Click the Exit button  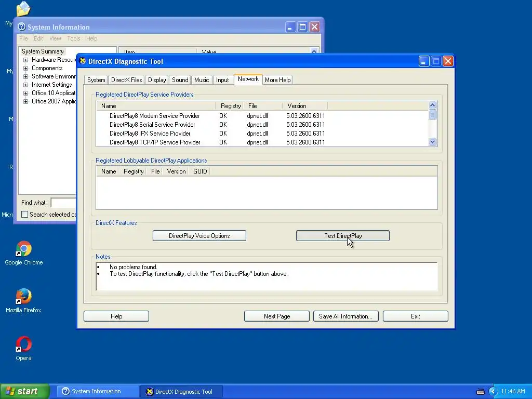(415, 316)
